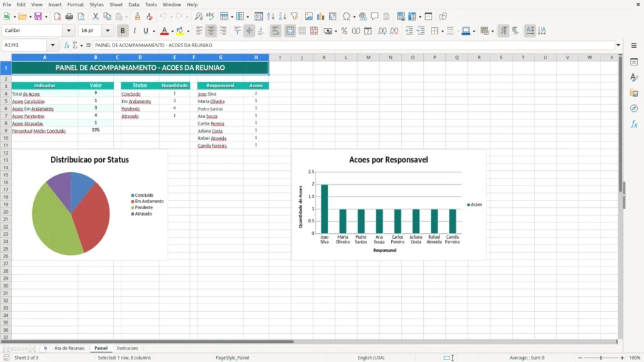Viewport: 644px width, 362px height.
Task: Insert special character omega icon
Action: 347,16
